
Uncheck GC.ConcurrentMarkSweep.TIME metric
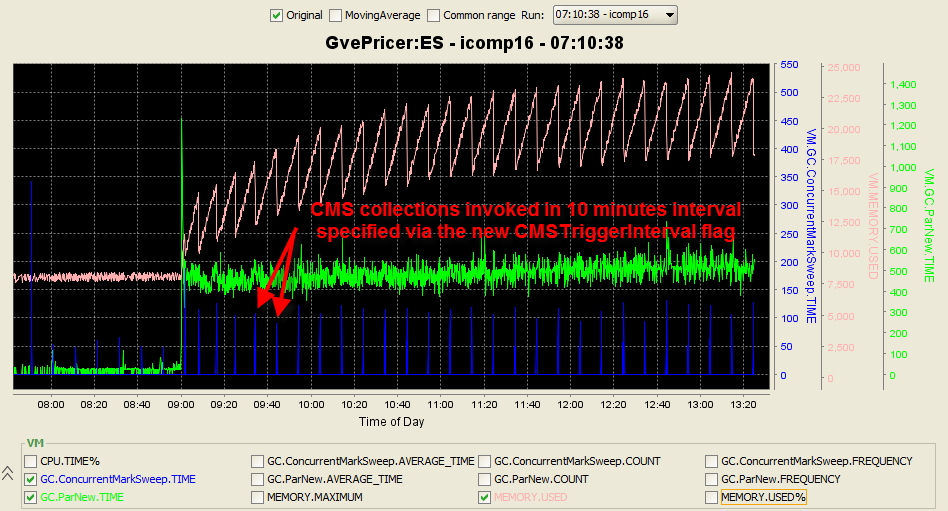coord(31,479)
